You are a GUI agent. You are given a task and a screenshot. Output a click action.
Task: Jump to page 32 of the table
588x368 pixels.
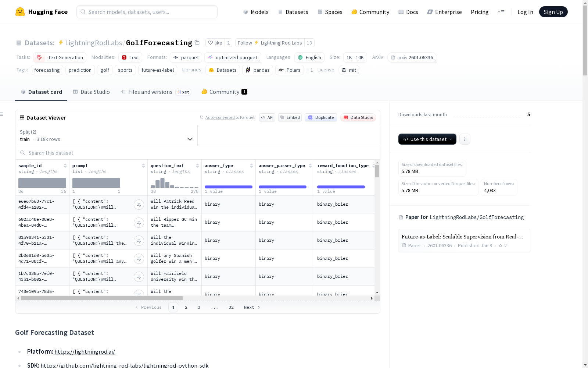click(x=231, y=307)
